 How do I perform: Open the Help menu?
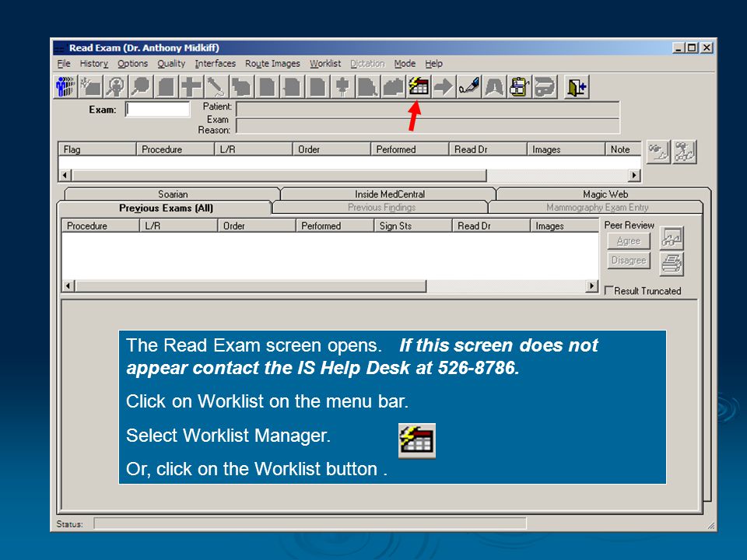(x=434, y=63)
